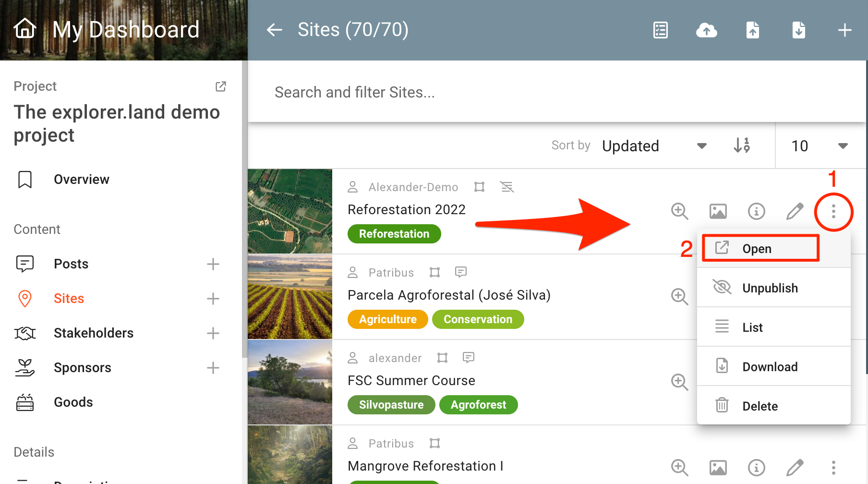Screen dimensions: 868x484
Task: Choose Delete in the context menu
Action: point(760,406)
